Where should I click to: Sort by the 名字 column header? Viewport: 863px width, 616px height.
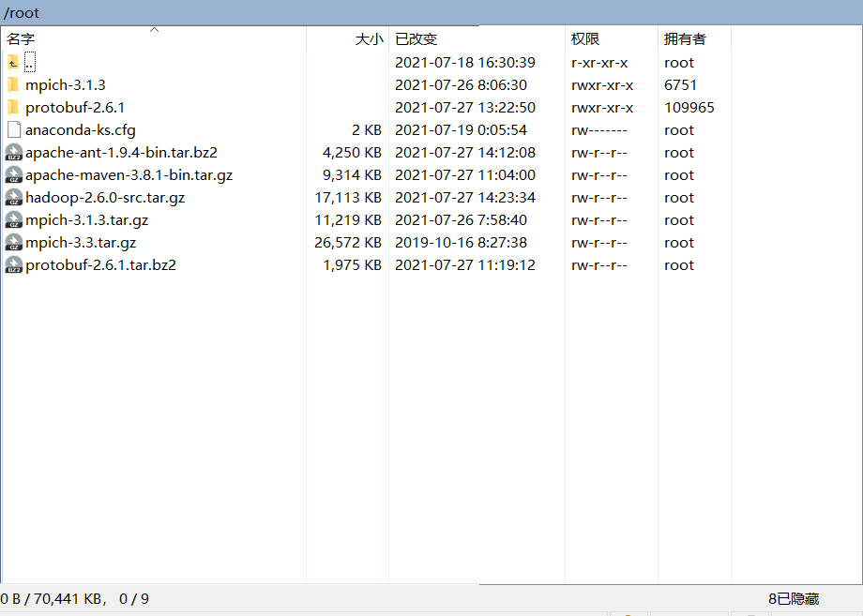tap(154, 39)
